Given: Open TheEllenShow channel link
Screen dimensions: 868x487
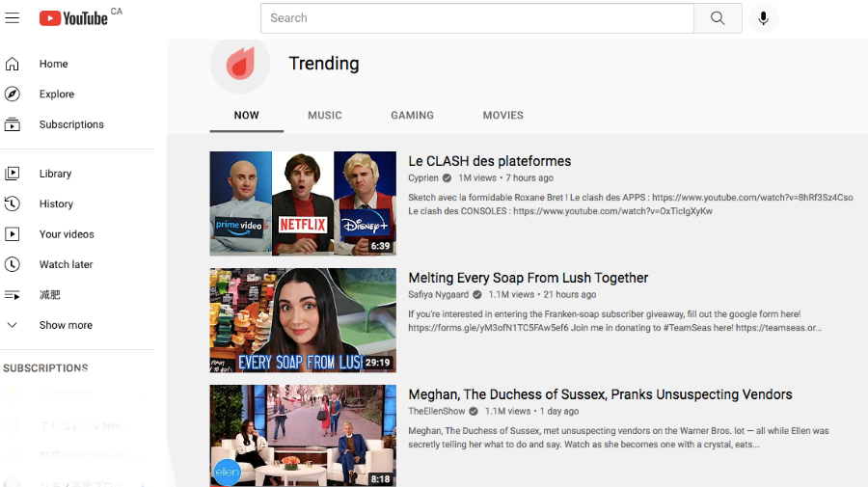Looking at the screenshot, I should pos(437,411).
